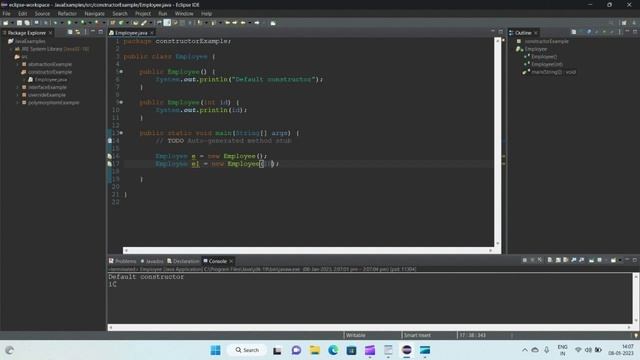
Task: Click the Console horizontal scrollbar
Action: (x=369, y=327)
